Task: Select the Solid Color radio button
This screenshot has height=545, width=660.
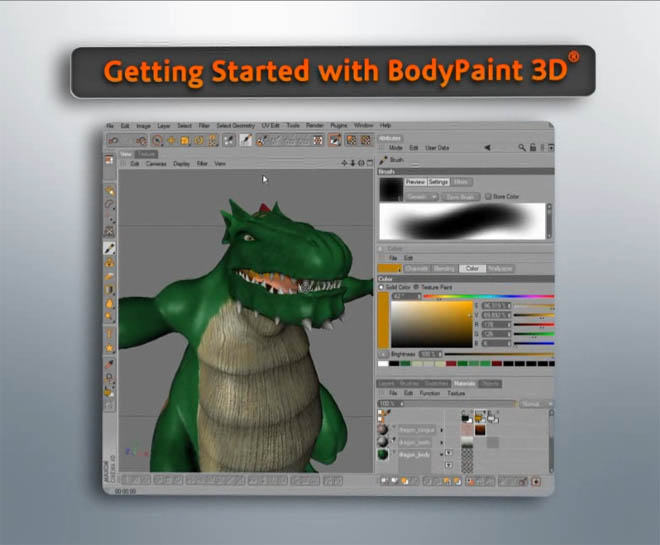Action: point(381,287)
